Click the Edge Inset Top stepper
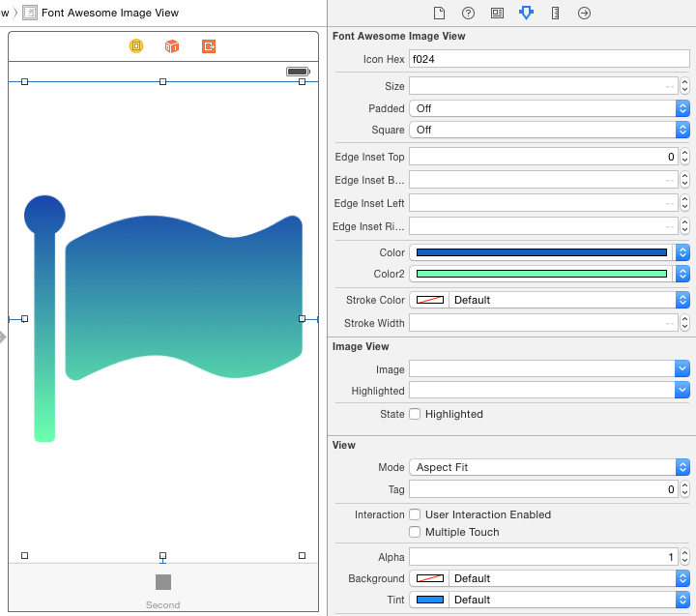696x616 pixels. 684,157
